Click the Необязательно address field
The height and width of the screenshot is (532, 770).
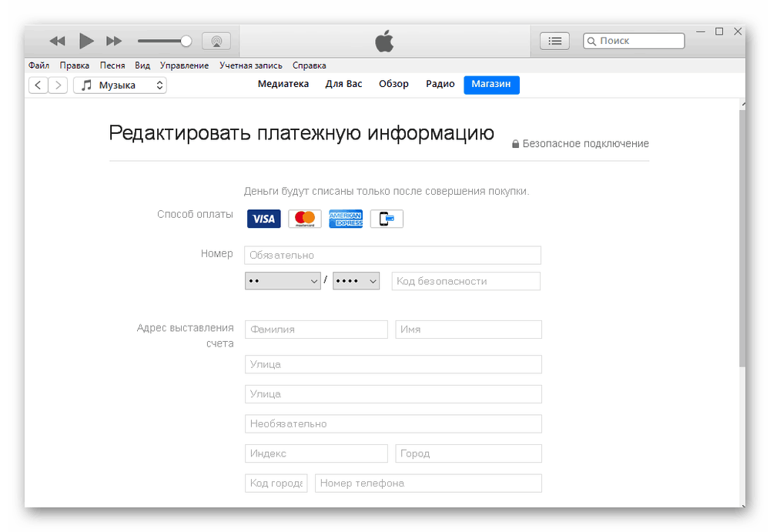click(x=393, y=424)
